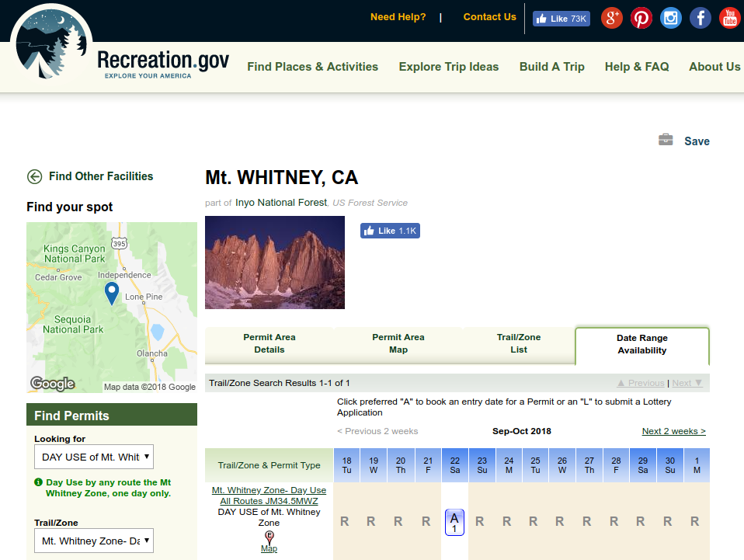Viewport: 744px width, 560px height.
Task: Open the Facebook icon in header
Action: [x=701, y=18]
